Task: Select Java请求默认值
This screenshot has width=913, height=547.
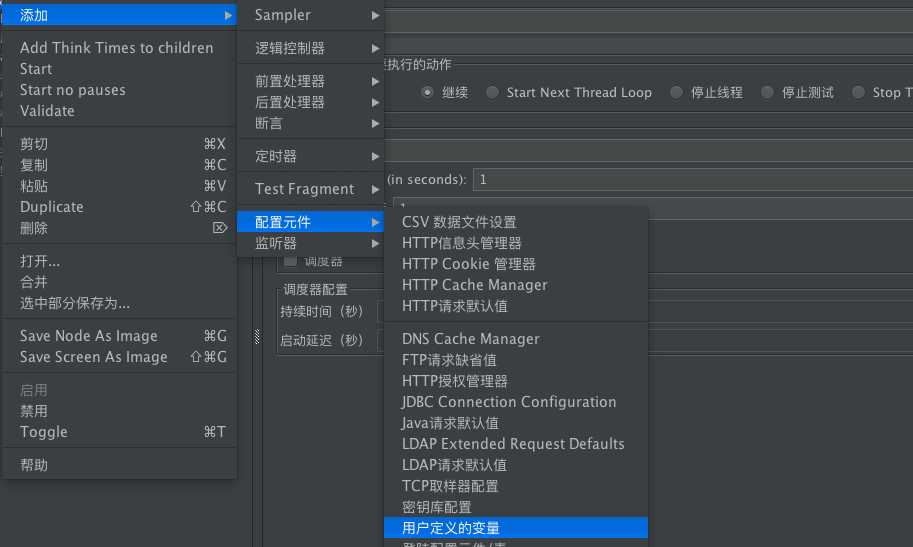Action: (516, 423)
